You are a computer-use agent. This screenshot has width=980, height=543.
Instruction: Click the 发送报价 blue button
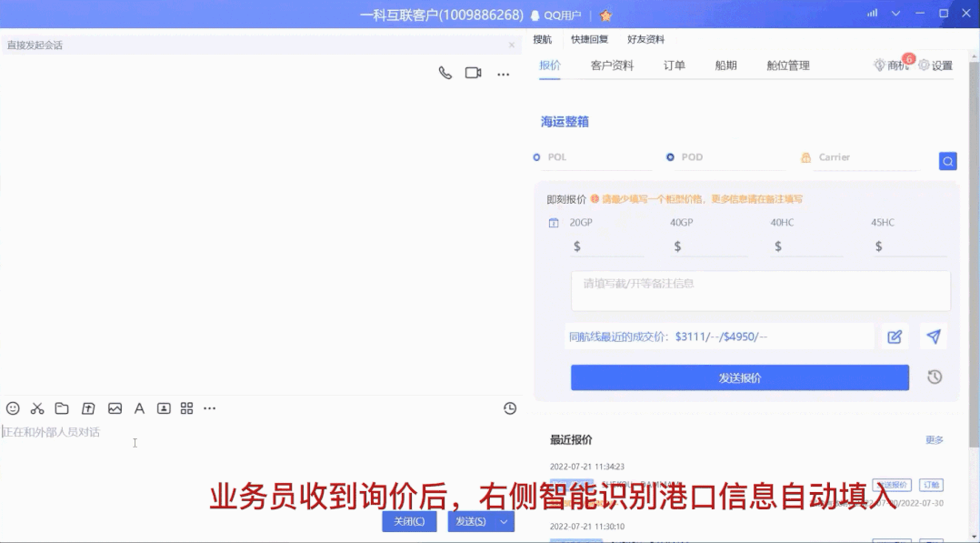point(738,377)
